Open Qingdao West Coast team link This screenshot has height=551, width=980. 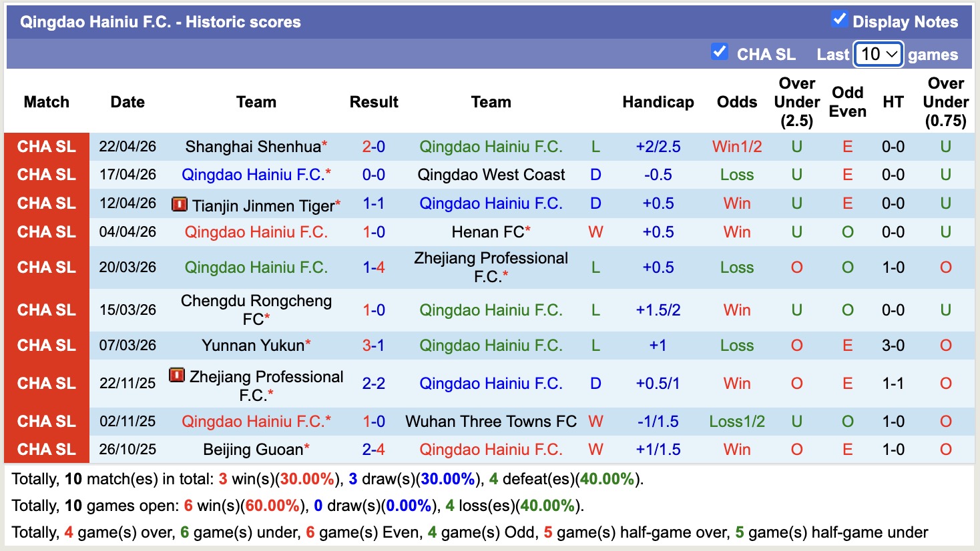click(491, 175)
